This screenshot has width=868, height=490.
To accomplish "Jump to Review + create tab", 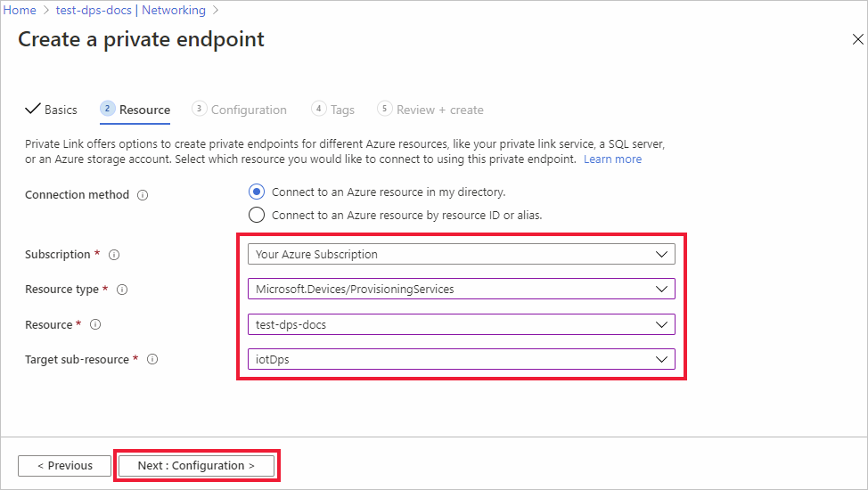I will pos(430,110).
